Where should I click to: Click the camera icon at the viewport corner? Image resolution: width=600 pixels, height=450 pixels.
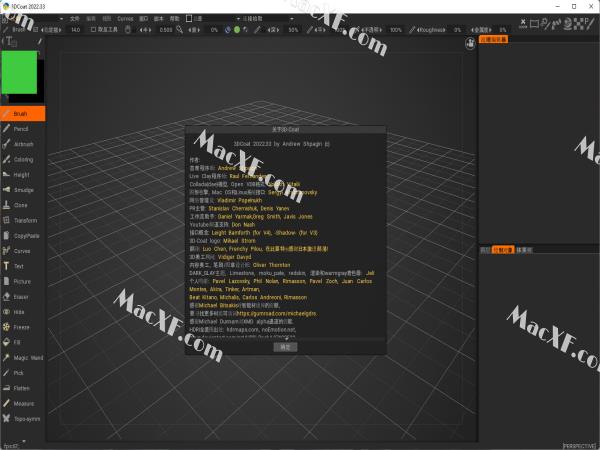pyautogui.click(x=470, y=43)
